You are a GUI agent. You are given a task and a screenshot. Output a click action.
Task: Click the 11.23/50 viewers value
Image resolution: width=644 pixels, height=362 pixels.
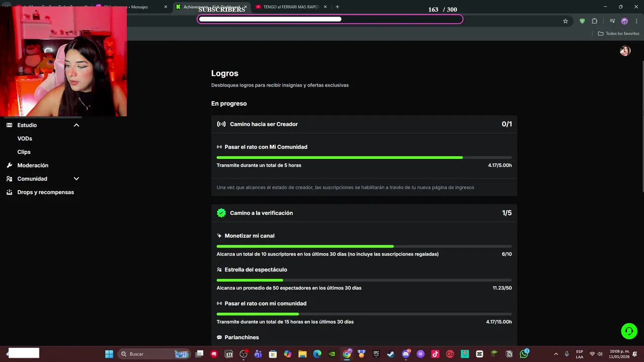pos(502,288)
